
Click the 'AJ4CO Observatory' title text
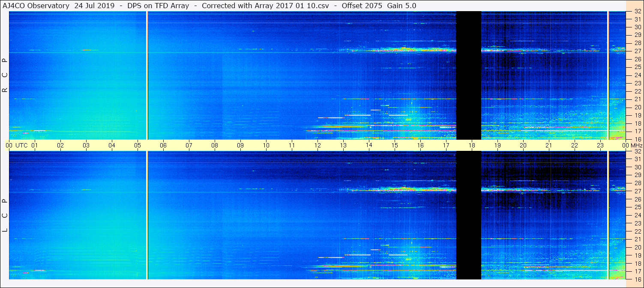(36, 6)
